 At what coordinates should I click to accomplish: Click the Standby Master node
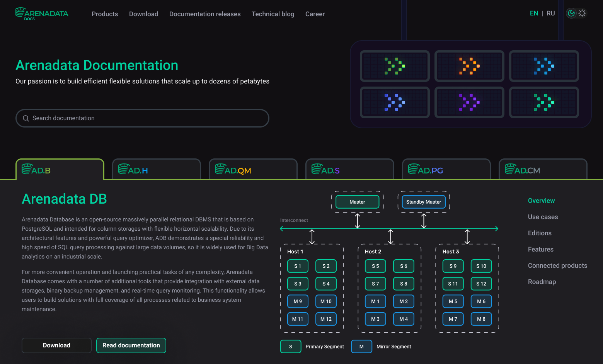point(424,202)
